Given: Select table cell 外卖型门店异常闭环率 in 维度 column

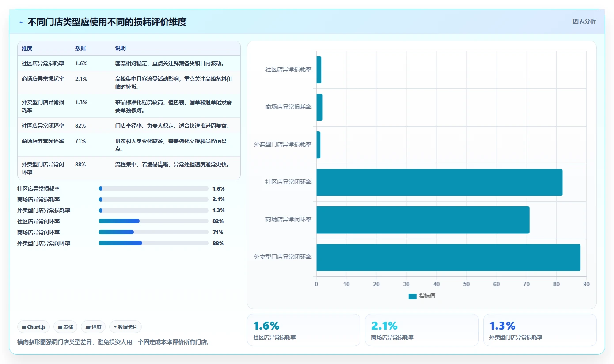Looking at the screenshot, I should pyautogui.click(x=43, y=168).
